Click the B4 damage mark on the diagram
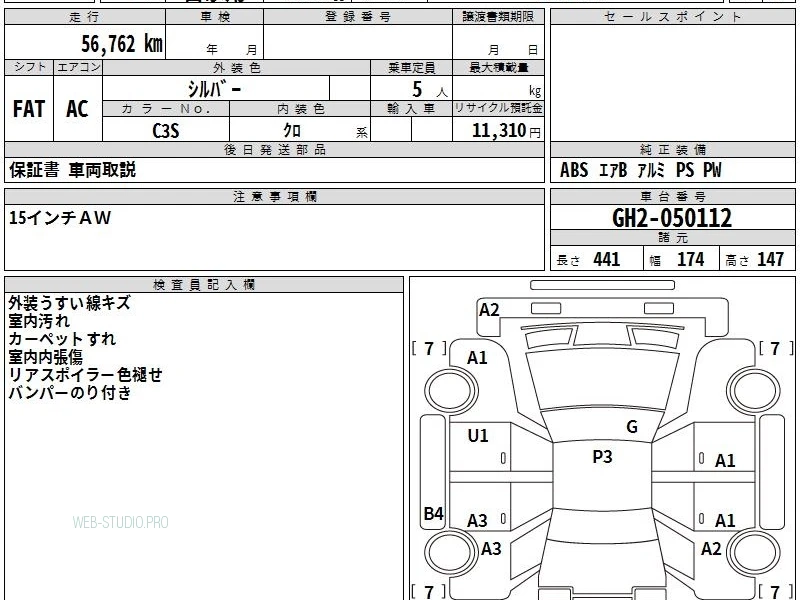800x600 pixels. click(x=434, y=513)
